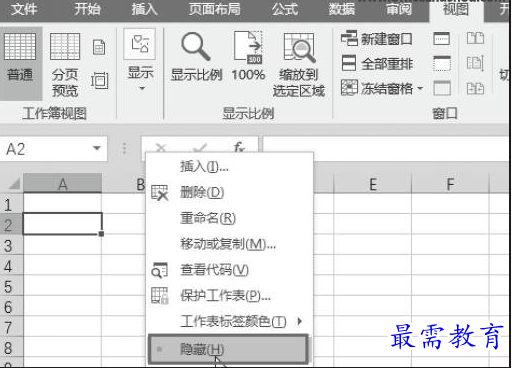Click cell A2

63,224
